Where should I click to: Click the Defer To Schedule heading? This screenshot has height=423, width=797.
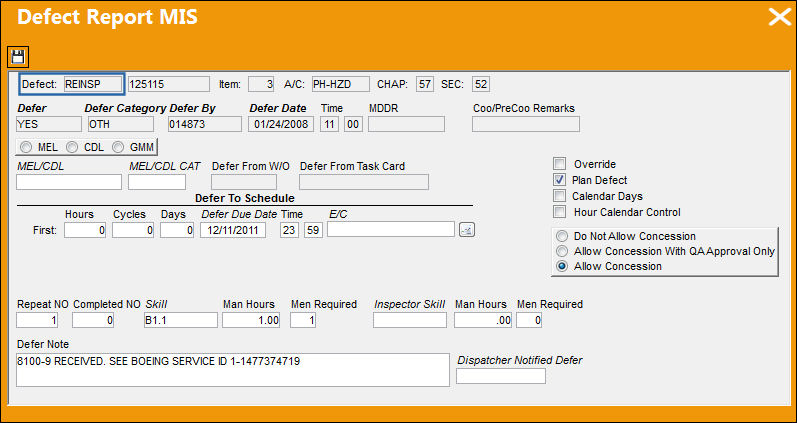(x=245, y=198)
